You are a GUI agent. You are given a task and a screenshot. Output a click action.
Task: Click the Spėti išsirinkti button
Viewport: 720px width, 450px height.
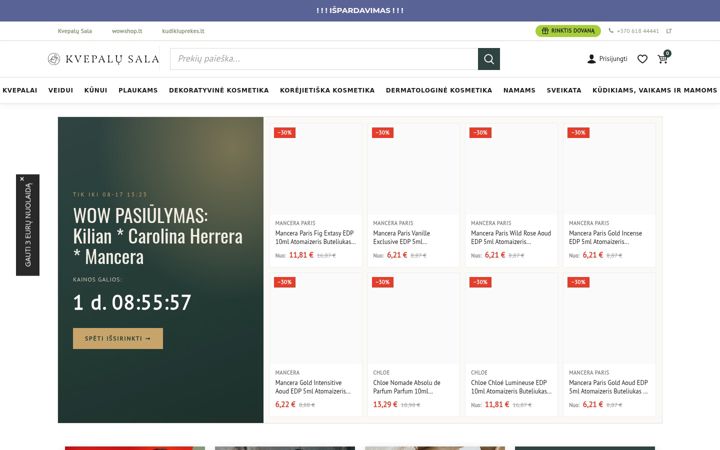click(x=118, y=338)
